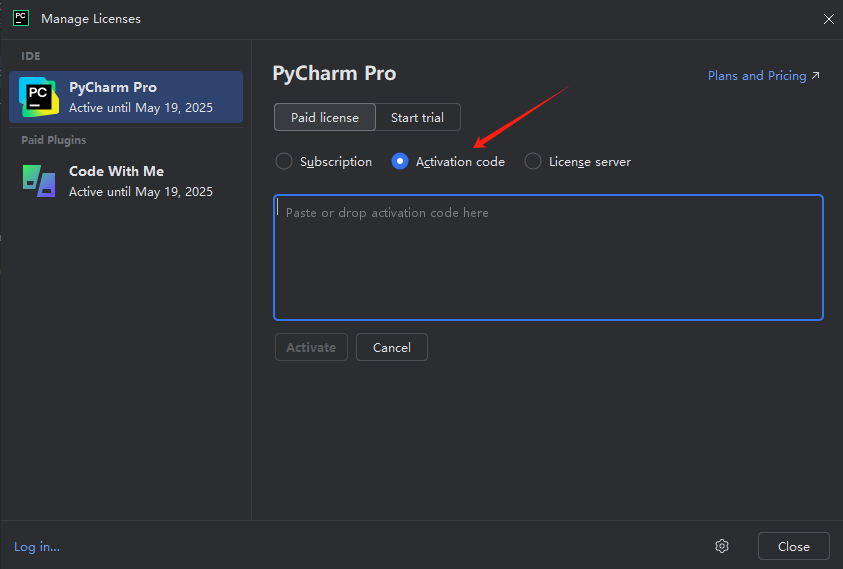
Task: Click the Close button at the bottom
Action: [x=793, y=546]
